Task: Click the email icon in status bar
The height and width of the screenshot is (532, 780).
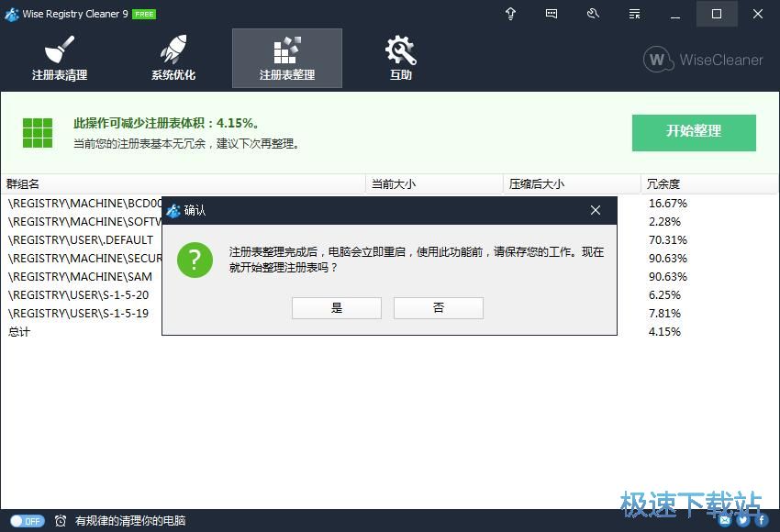Action: pyautogui.click(x=725, y=521)
